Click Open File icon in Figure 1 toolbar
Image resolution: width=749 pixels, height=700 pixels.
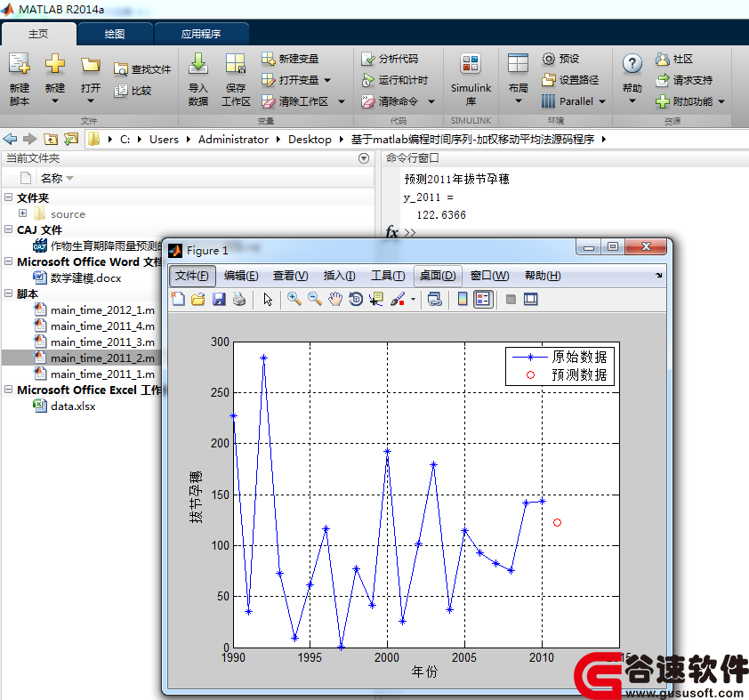198,300
